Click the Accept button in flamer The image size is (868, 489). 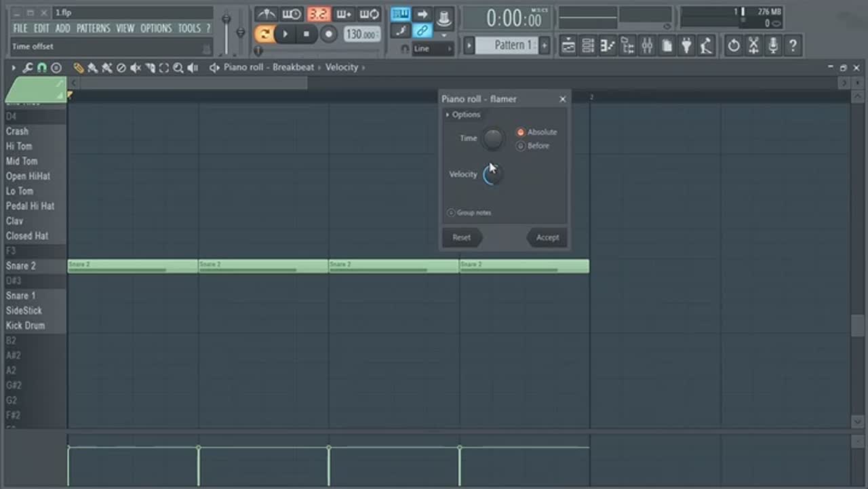click(547, 237)
